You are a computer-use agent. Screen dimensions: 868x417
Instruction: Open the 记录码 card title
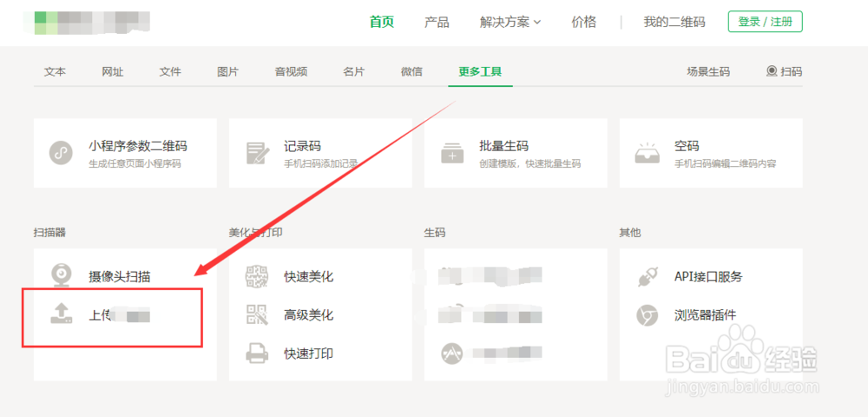pos(302,146)
